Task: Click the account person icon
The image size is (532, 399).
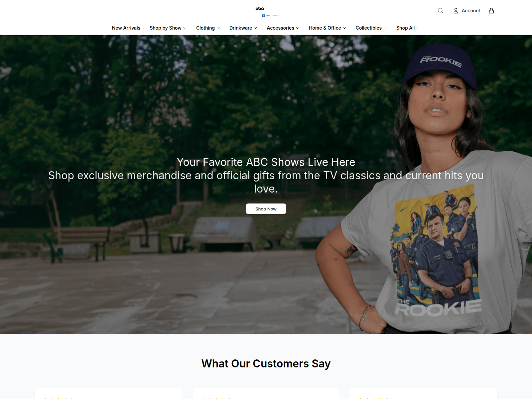Action: coord(456,11)
